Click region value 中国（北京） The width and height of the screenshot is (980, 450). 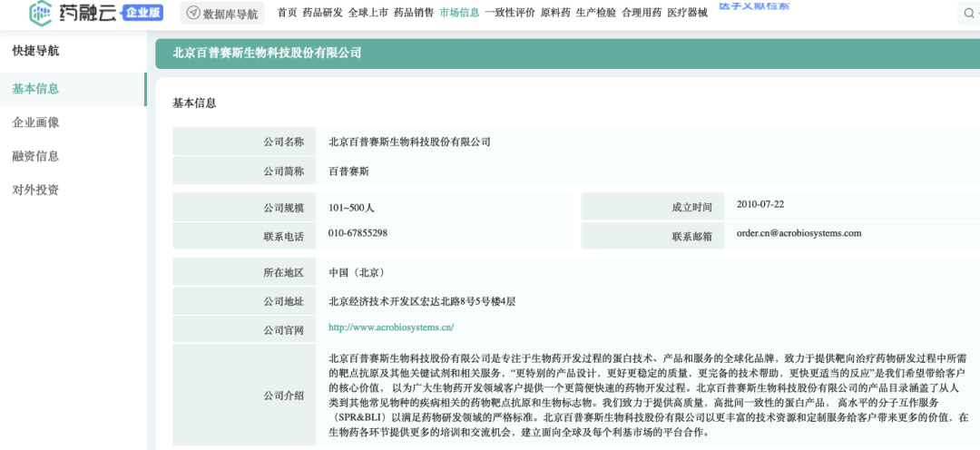click(x=357, y=272)
